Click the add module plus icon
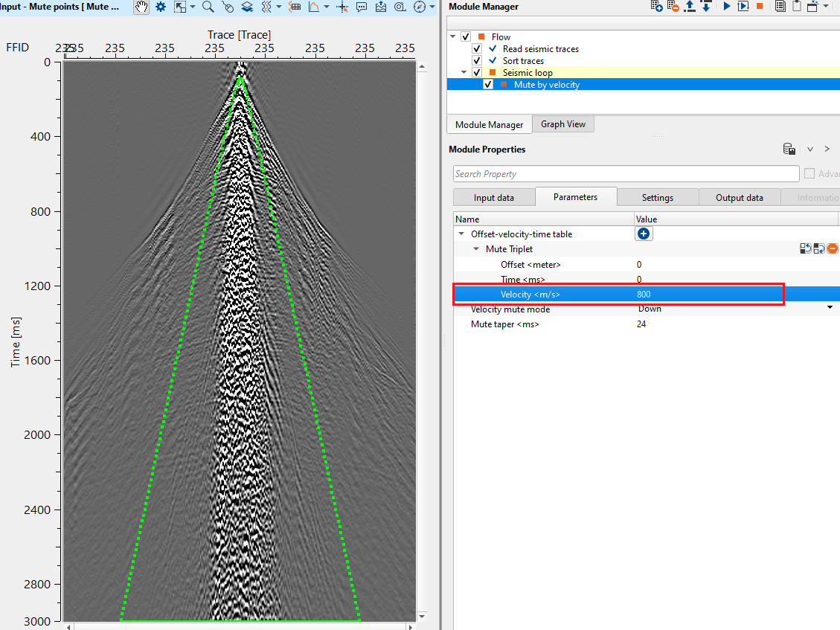Screen dimensions: 840x630 tap(656, 7)
